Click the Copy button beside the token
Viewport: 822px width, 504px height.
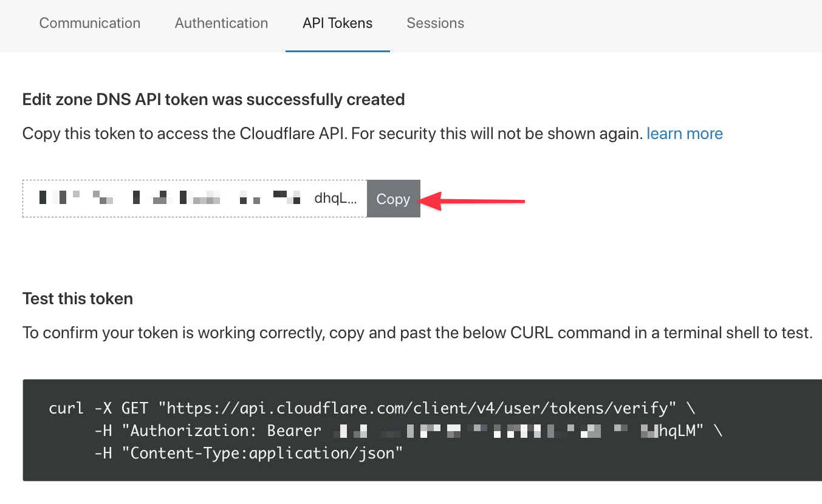[393, 199]
